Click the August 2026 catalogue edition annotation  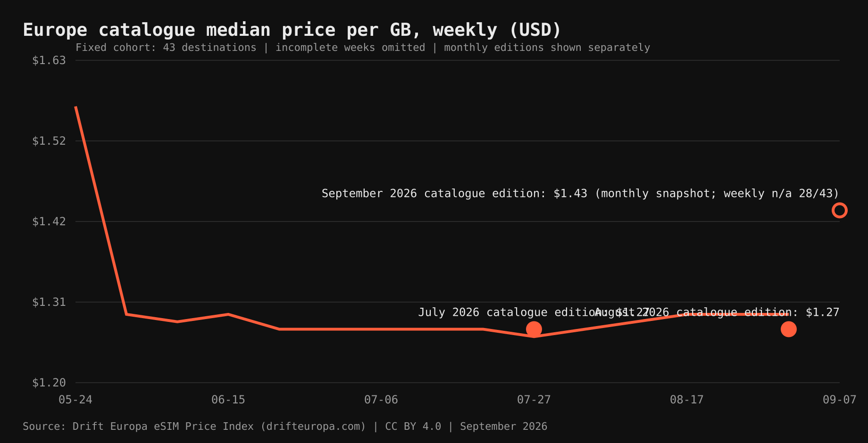(717, 312)
